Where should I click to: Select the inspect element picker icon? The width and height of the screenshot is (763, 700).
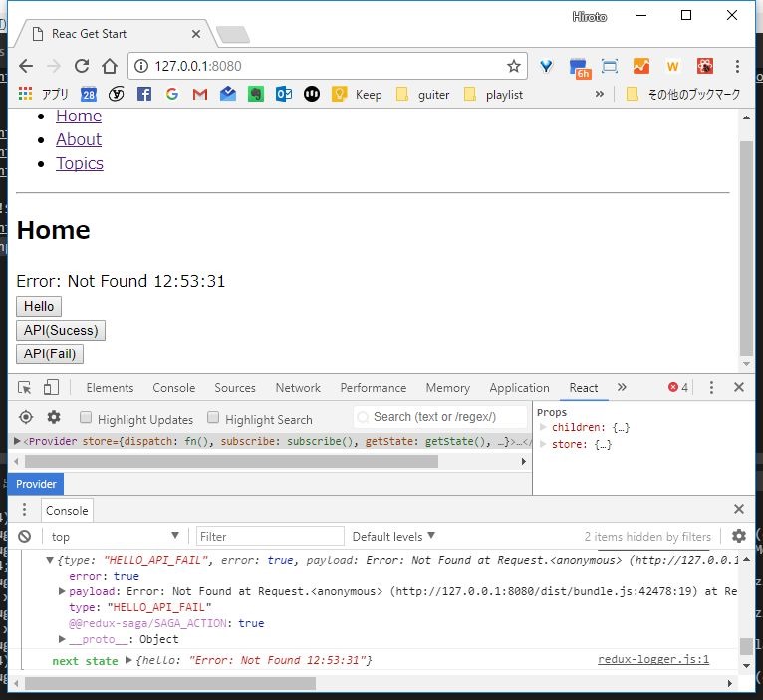coord(25,388)
